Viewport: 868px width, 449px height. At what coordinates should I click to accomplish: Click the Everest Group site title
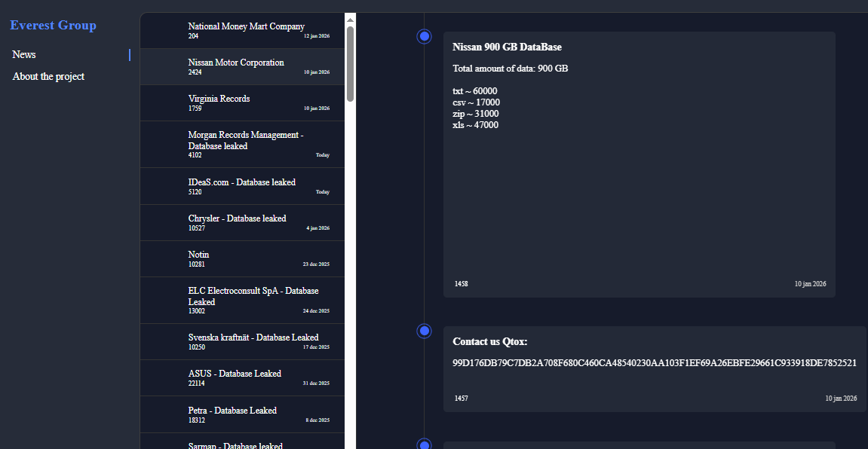tap(53, 26)
